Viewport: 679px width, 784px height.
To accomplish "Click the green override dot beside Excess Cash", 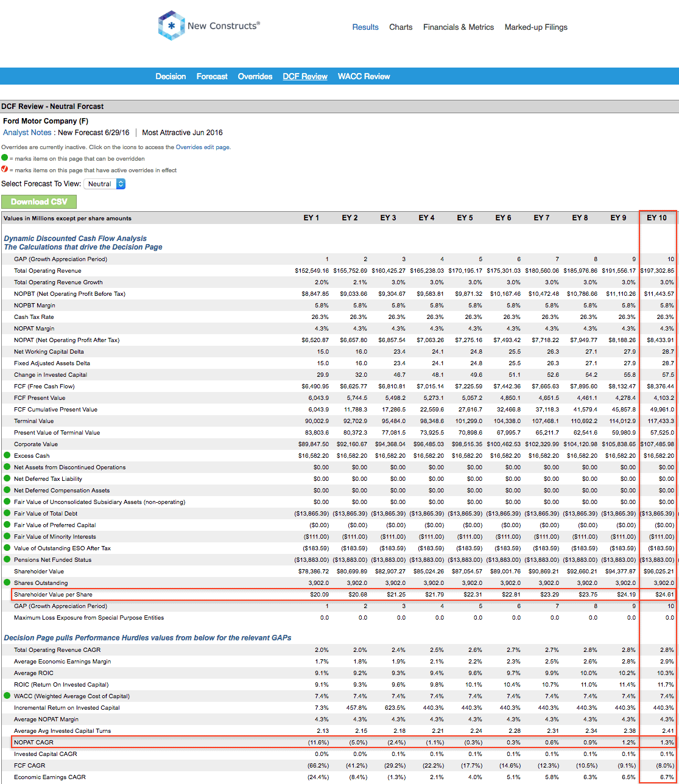I will coord(7,455).
